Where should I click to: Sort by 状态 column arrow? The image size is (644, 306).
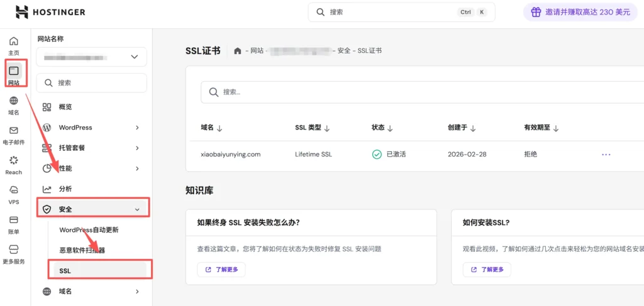390,128
